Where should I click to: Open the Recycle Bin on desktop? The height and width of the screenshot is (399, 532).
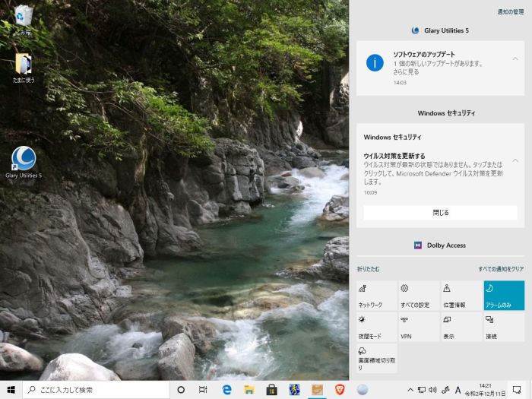click(24, 17)
